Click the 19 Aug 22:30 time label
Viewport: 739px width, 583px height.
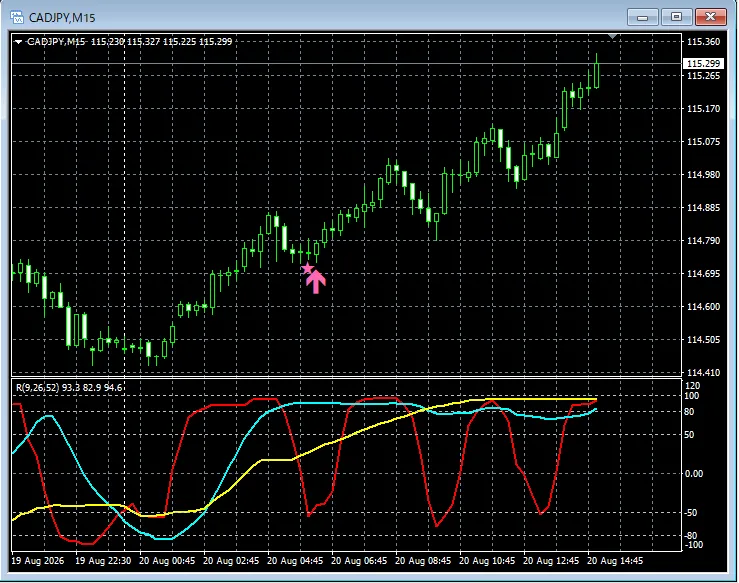click(103, 561)
